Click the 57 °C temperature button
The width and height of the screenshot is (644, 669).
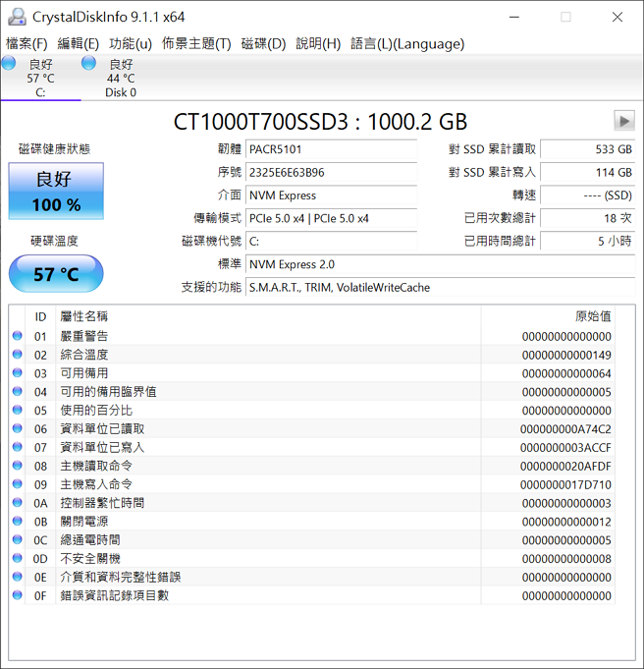tap(56, 274)
